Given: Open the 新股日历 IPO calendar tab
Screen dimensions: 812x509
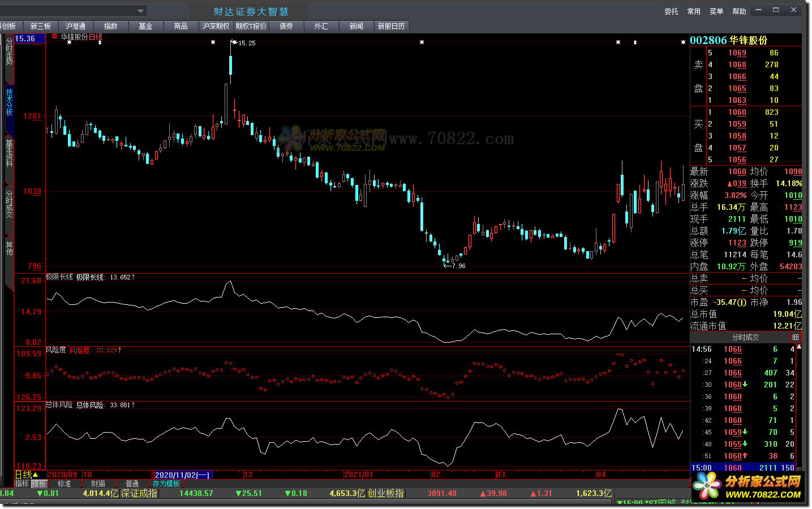Looking at the screenshot, I should click(391, 26).
